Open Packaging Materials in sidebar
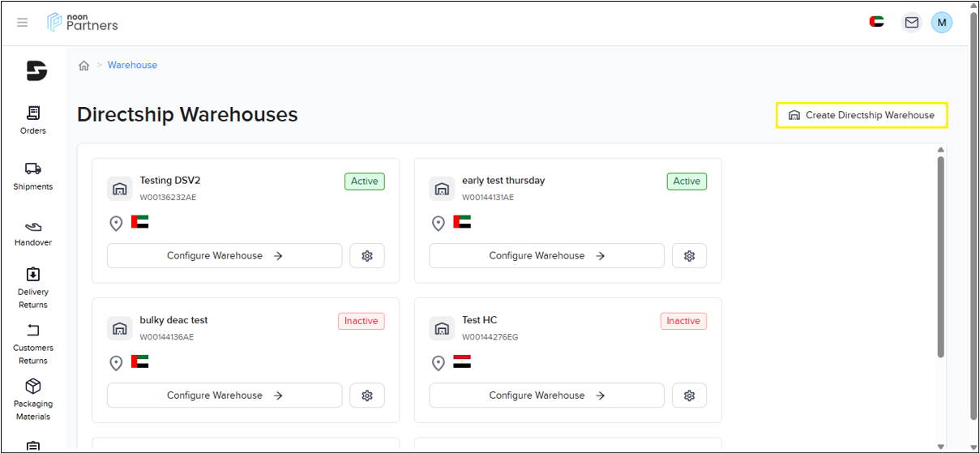Screen dimensions: 980x453 (33, 399)
